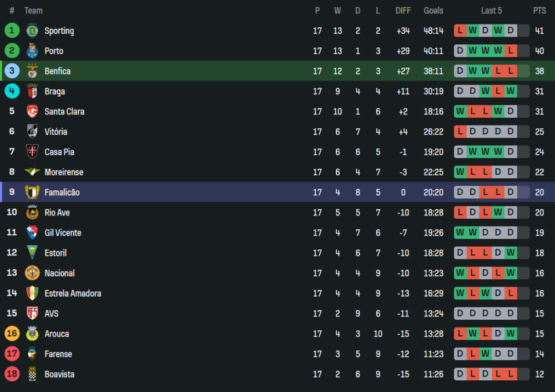Image resolution: width=555 pixels, height=392 pixels.
Task: Click the Sporting club crest icon
Action: (32, 31)
